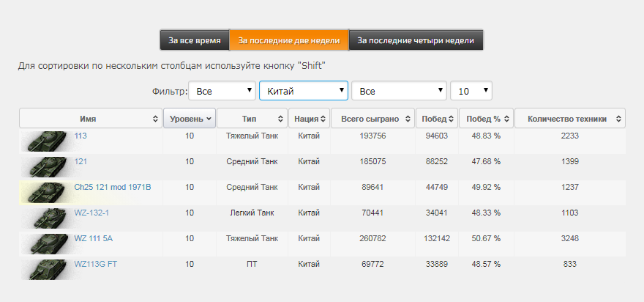Open the 'WZ113G FT' tank link
644x302 pixels.
coord(95,264)
